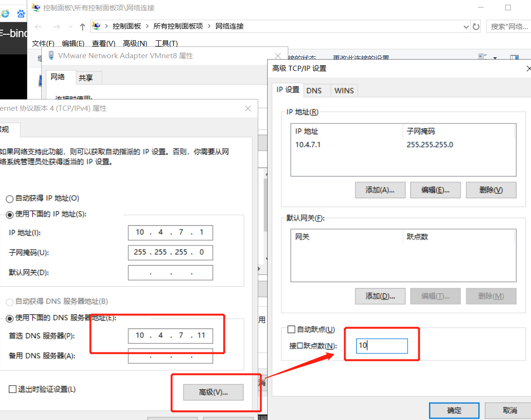Screen dimensions: 531x420
Task: Click the view layout icon in the toolbar
Action: [482, 57]
